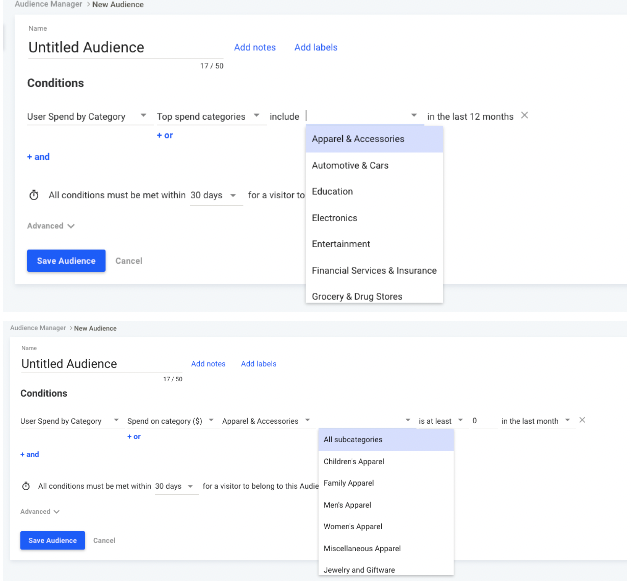Add an 'or' condition in upper panel
The image size is (631, 581).
click(165, 135)
